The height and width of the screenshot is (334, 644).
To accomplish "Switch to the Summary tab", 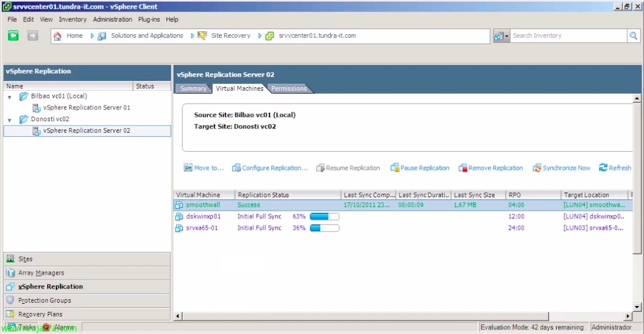I will click(x=193, y=88).
